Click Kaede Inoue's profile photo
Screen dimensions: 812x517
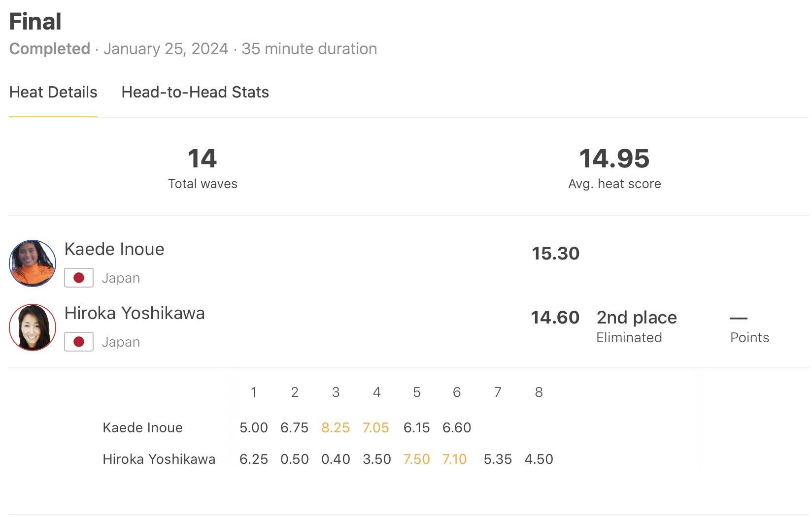click(33, 263)
